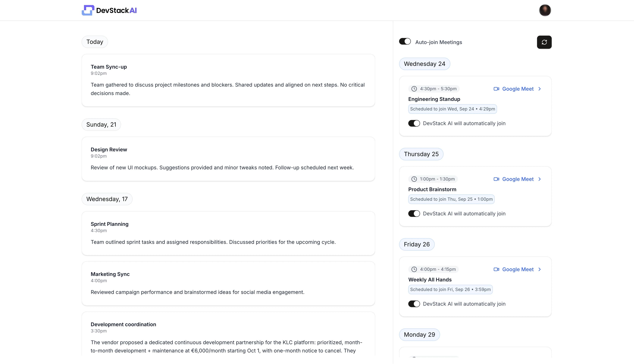Click the video camera icon beside Engineering Standup's Google Meet
This screenshot has height=364, width=634.
(x=496, y=89)
